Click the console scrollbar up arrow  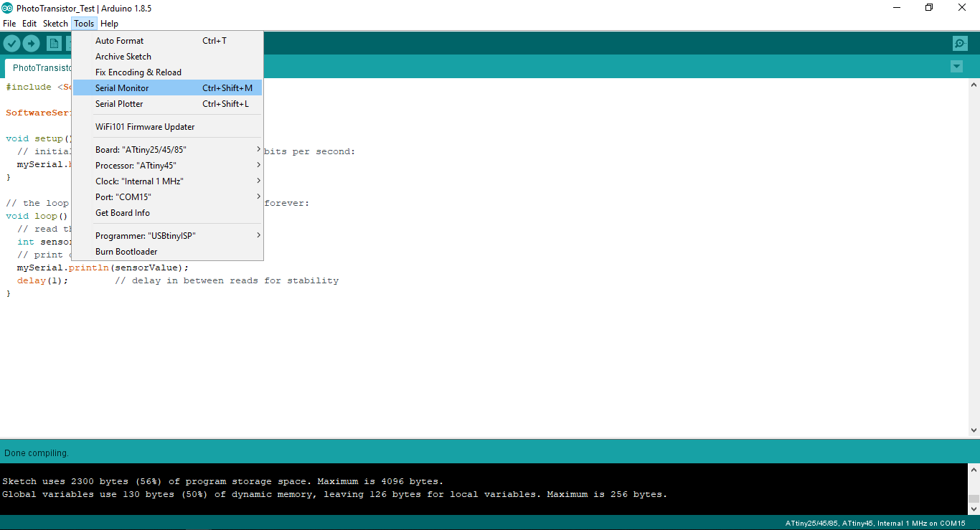(974, 470)
